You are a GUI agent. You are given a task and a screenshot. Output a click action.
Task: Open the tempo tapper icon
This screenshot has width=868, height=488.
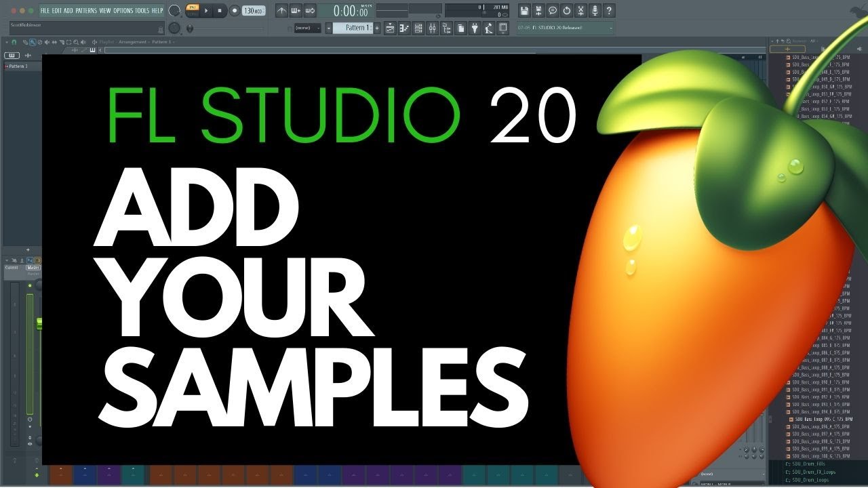(x=489, y=28)
